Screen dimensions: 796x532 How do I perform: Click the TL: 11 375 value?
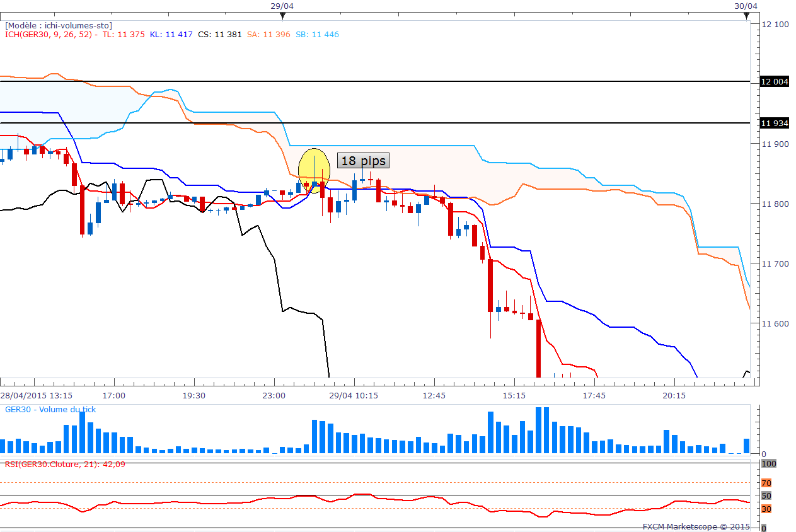tap(123, 34)
